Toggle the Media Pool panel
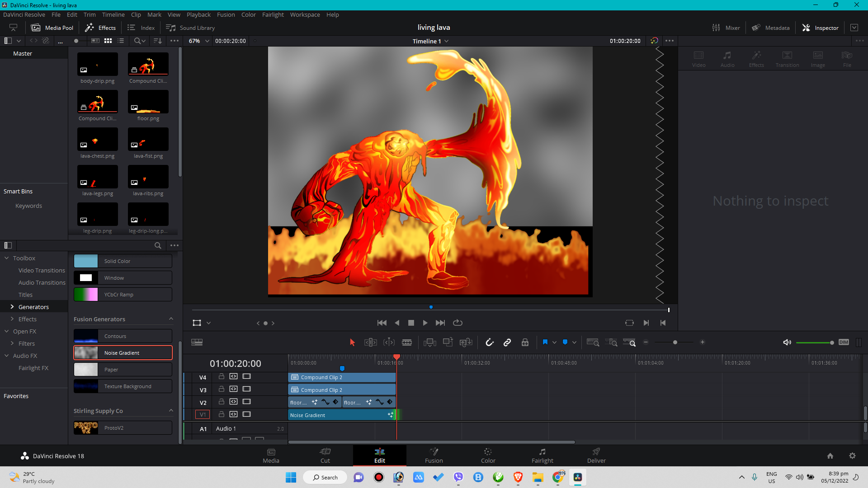 [52, 28]
